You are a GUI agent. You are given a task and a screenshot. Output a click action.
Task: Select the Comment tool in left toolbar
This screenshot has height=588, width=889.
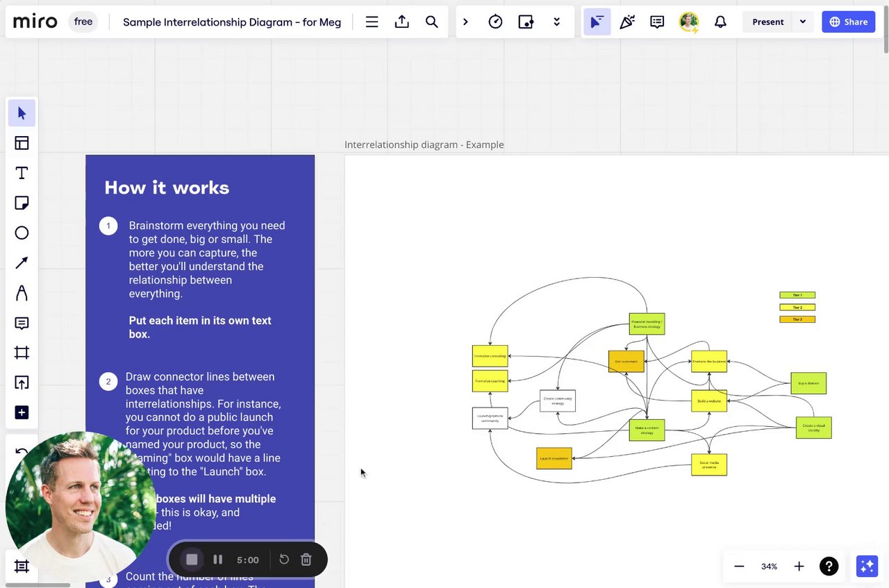coord(22,323)
